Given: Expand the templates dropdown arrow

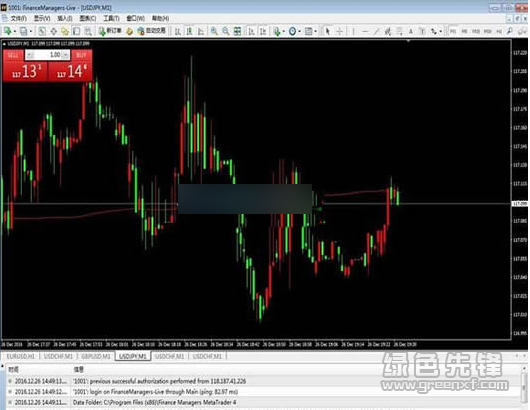Looking at the screenshot, I should (x=316, y=31).
